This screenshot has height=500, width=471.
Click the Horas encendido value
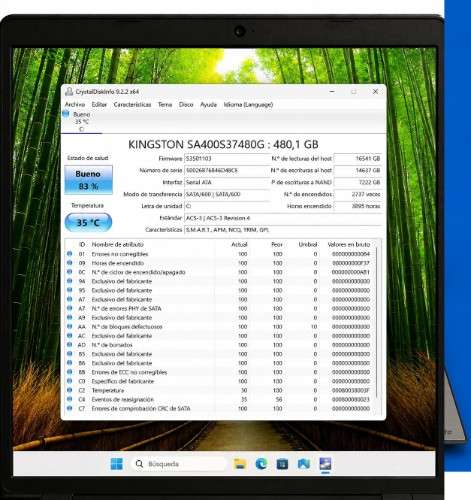(358, 206)
